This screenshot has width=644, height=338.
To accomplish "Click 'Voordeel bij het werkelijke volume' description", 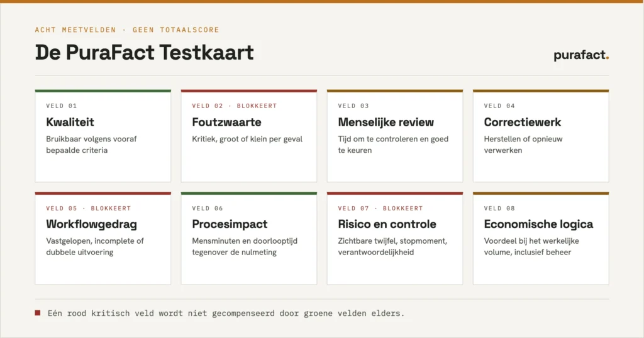I will [531, 246].
